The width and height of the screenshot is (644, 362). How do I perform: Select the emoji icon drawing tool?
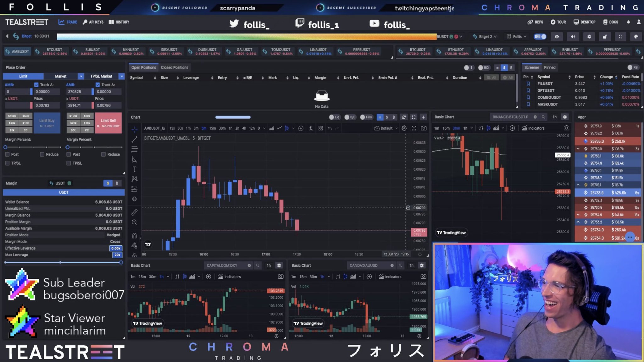click(x=134, y=199)
